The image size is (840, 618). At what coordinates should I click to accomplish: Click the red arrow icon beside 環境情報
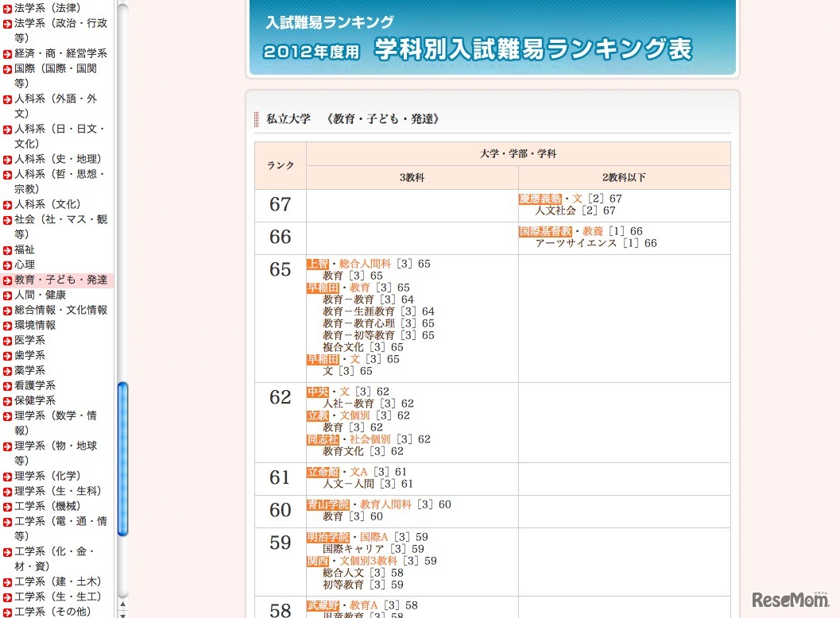coord(10,325)
